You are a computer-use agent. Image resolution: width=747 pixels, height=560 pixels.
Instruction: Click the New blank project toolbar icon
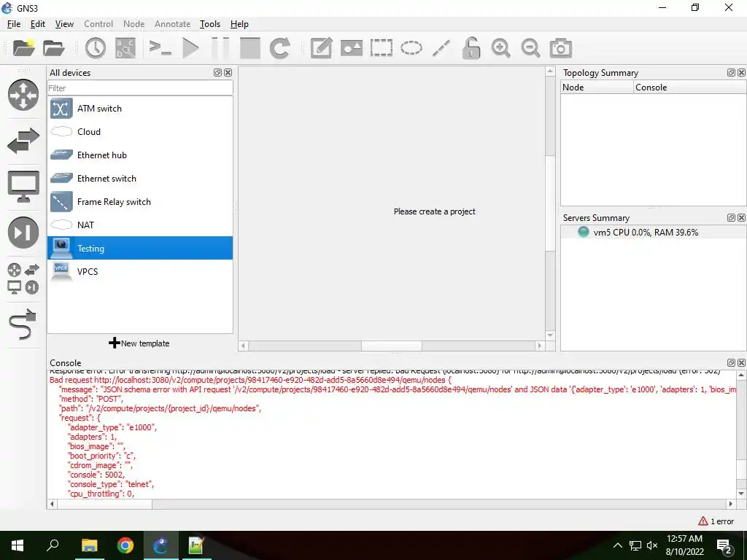click(x=23, y=47)
